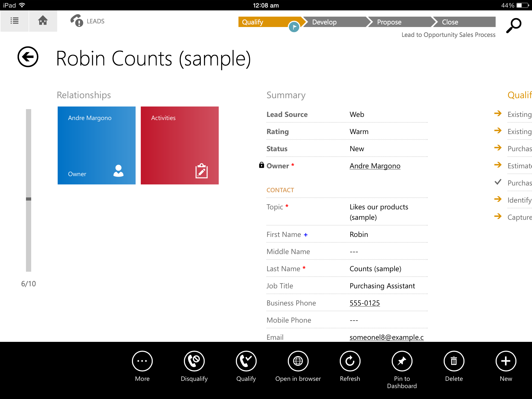Tap the back arrow beside Robin Counts

(x=28, y=57)
